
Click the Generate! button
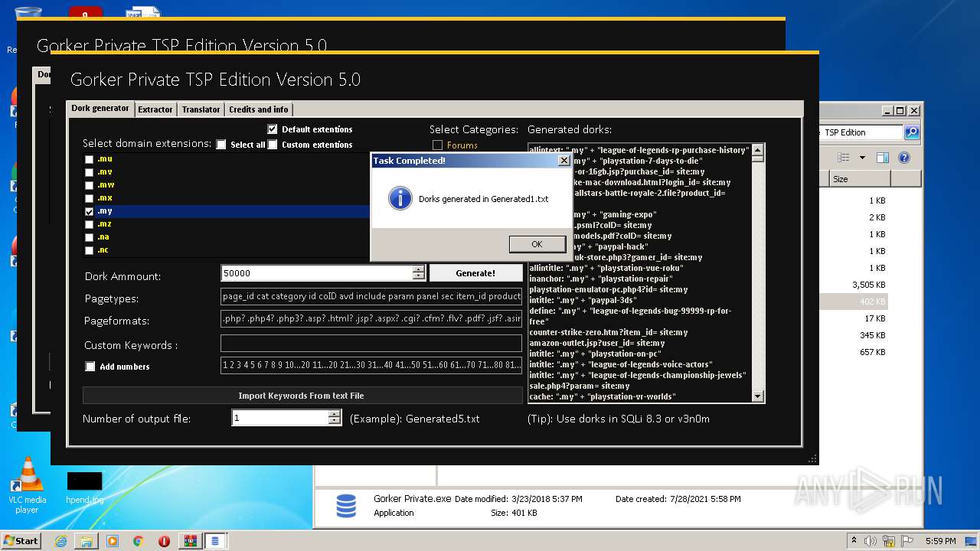point(475,272)
